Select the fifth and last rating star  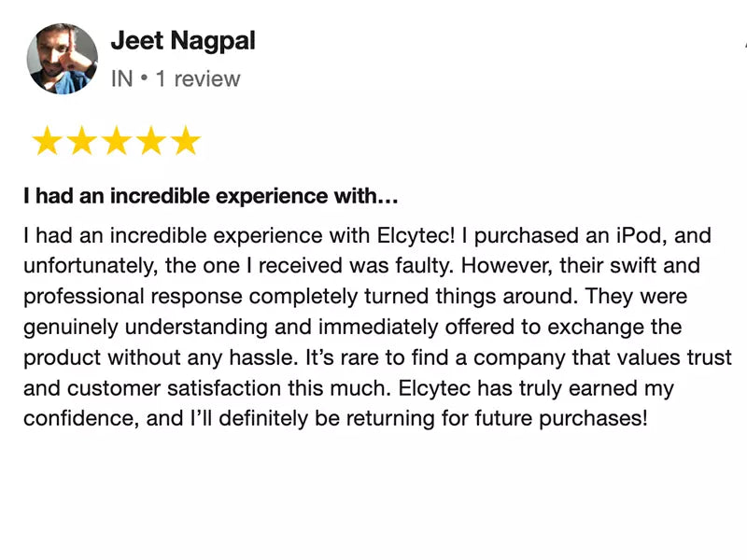point(186,142)
